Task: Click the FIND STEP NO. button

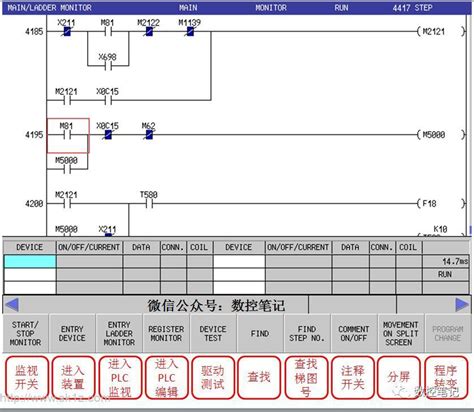Action: point(307,333)
